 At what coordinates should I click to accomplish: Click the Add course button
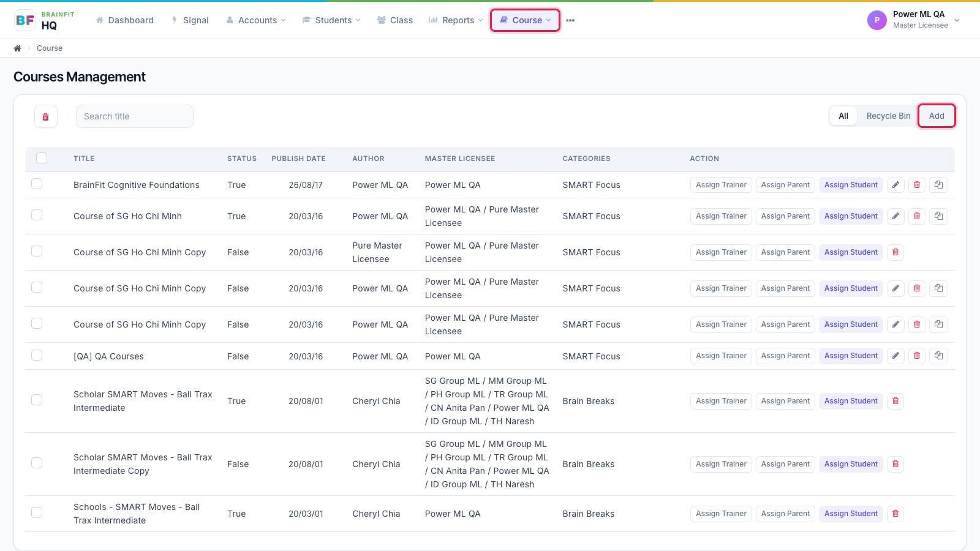(x=937, y=116)
